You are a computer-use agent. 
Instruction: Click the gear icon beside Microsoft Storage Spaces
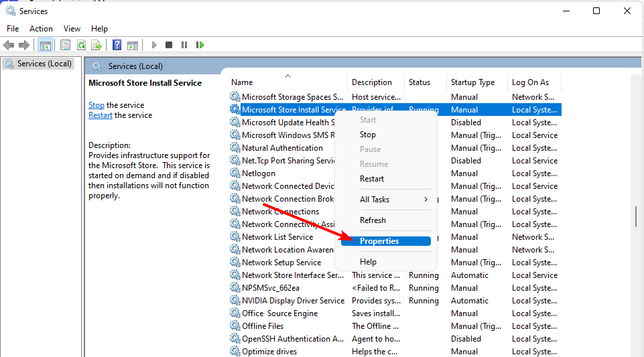(235, 97)
